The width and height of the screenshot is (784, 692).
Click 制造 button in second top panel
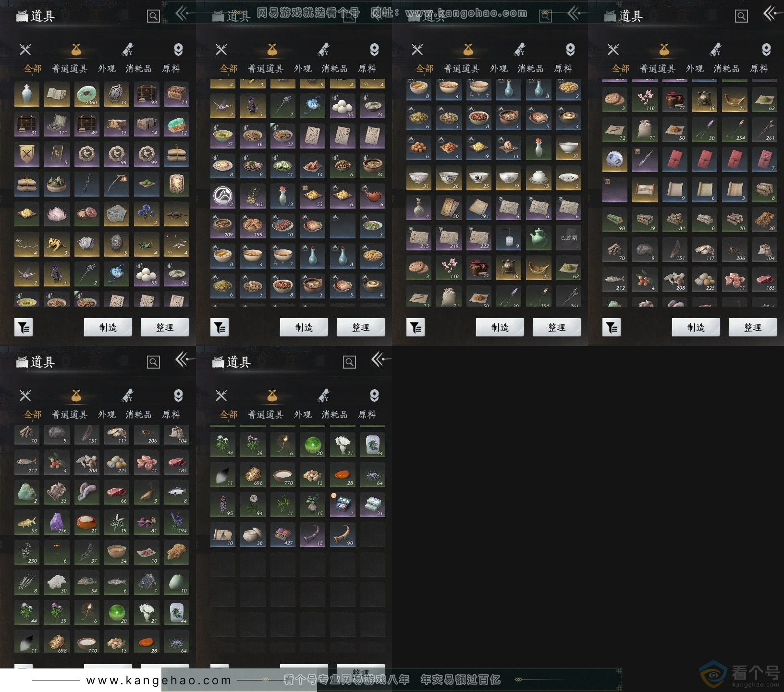click(304, 327)
